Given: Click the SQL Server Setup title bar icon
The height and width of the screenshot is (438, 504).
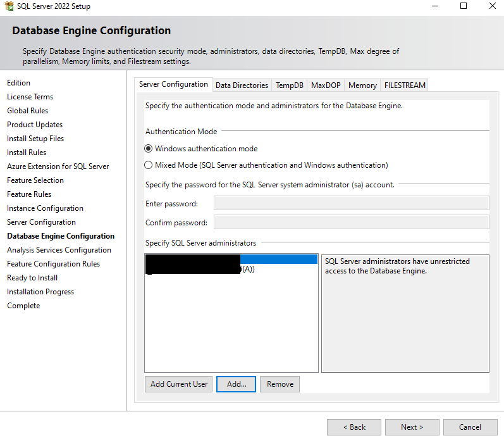Looking at the screenshot, I should (x=9, y=6).
